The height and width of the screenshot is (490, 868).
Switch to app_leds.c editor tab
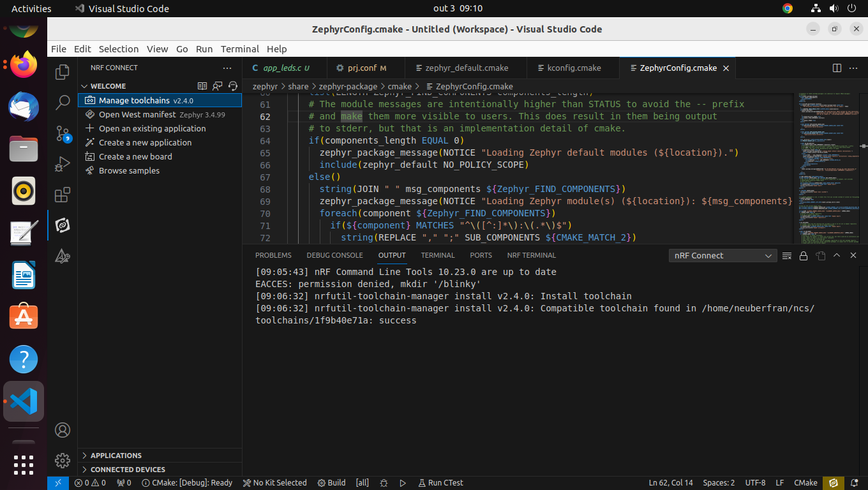click(285, 68)
